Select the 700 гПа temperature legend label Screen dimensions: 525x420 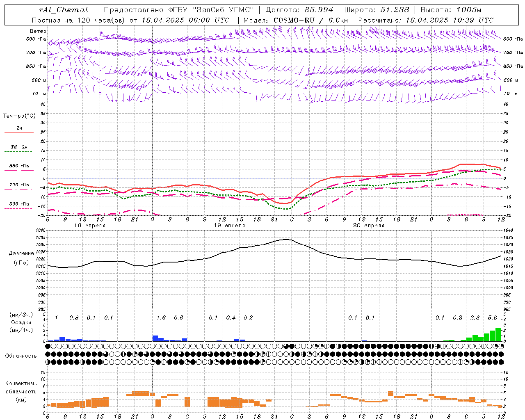click(x=19, y=185)
